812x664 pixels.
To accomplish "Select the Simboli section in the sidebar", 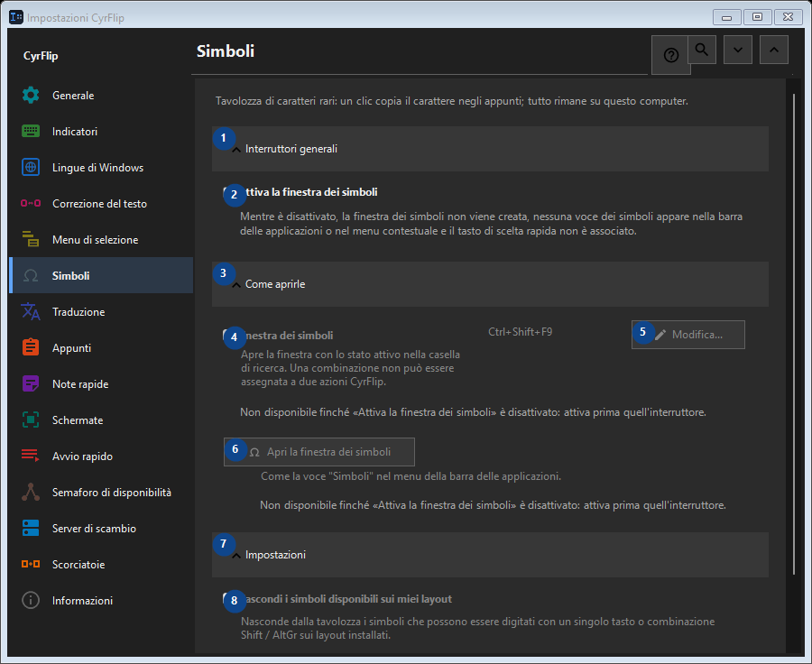I will coord(101,275).
